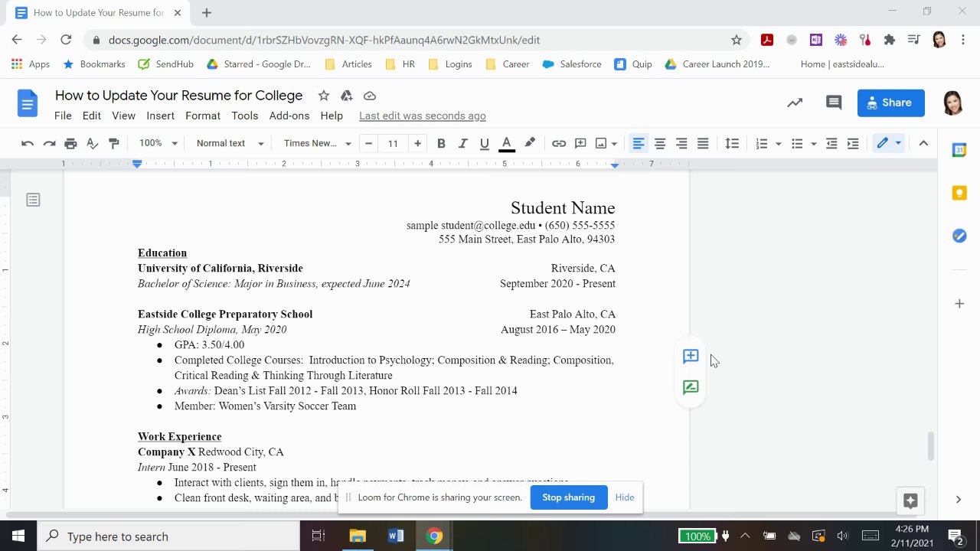Viewport: 980px width, 551px height.
Task: Align text right
Action: (681, 143)
